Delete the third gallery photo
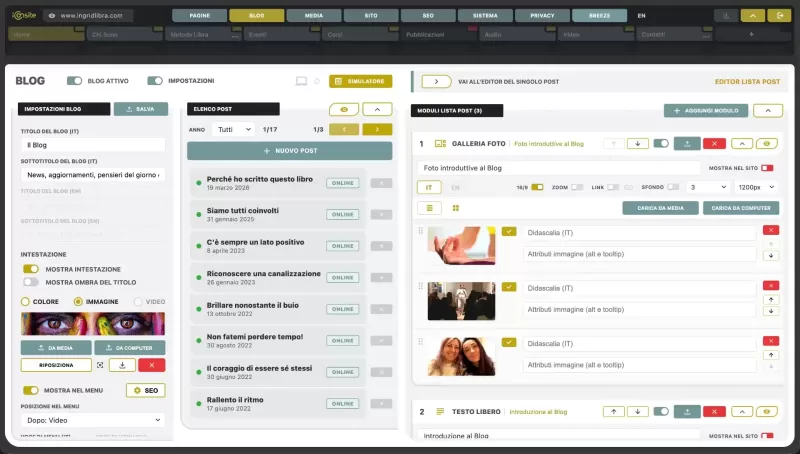This screenshot has width=800, height=454. pos(770,341)
